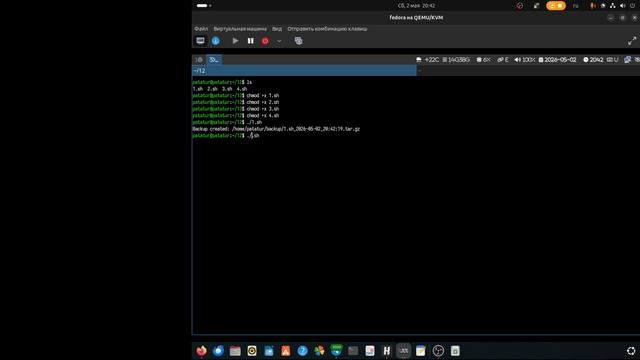The image size is (640, 360).
Task: Select the terminal workspace tab
Action: coord(214,60)
